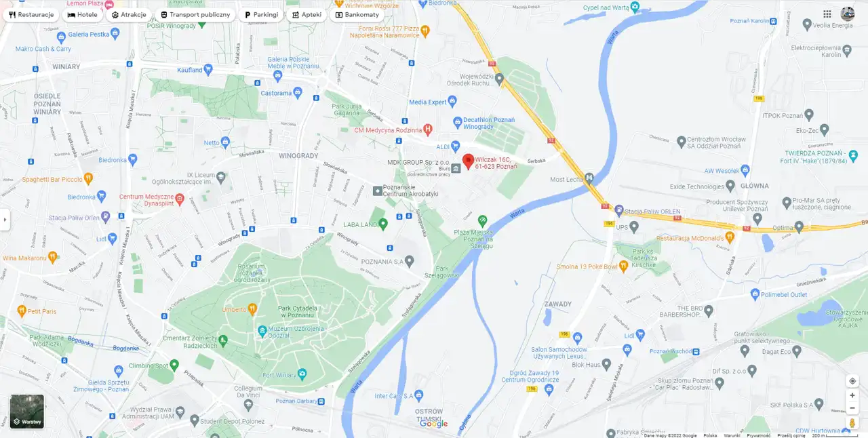868x438 pixels.
Task: Select the Apteki filter chip
Action: (x=307, y=15)
